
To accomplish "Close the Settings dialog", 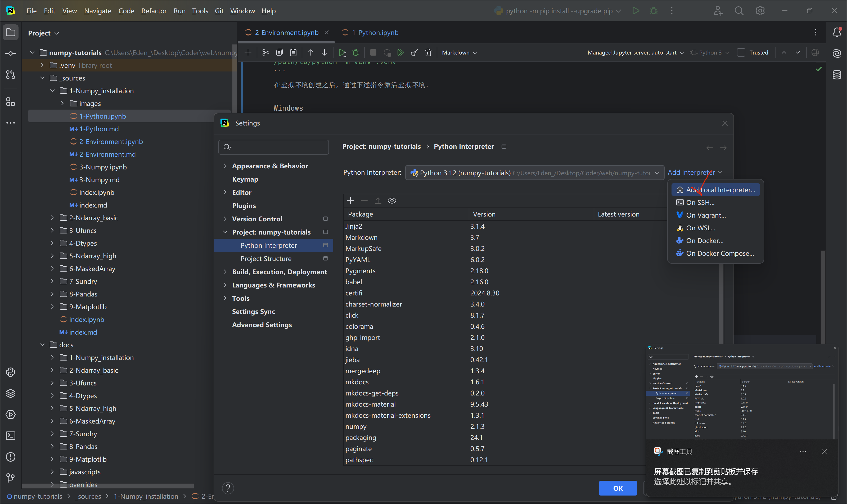I will [x=725, y=123].
